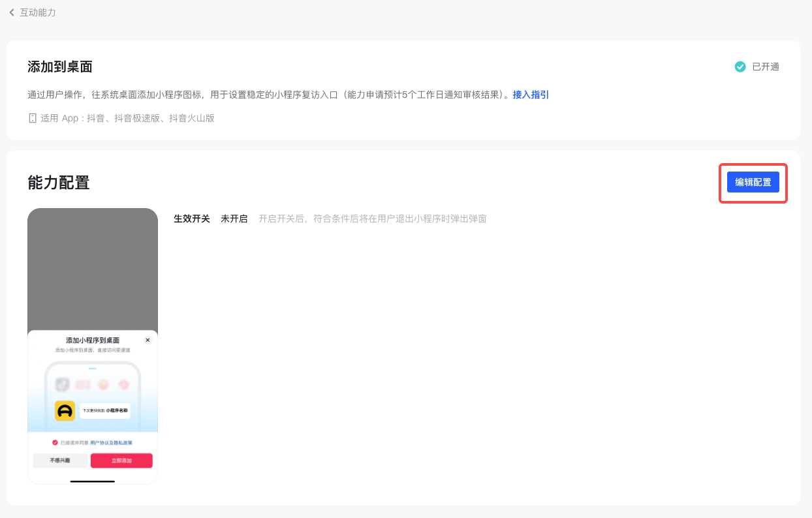Image resolution: width=812 pixels, height=518 pixels.
Task: Click the blurred pink icon in preview
Action: click(x=123, y=384)
